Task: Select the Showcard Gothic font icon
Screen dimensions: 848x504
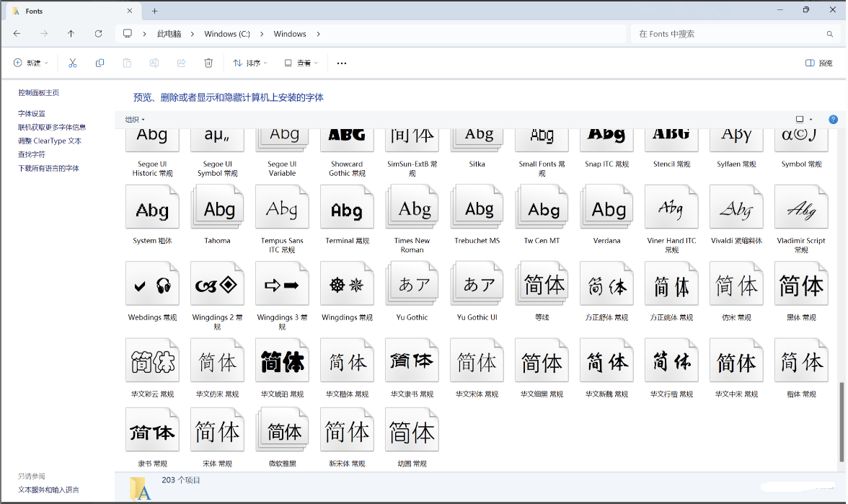Action: tap(348, 141)
